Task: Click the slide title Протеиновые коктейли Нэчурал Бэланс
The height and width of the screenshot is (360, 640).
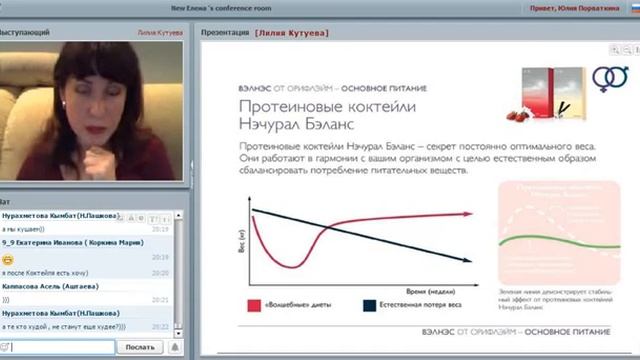Action: click(x=327, y=115)
